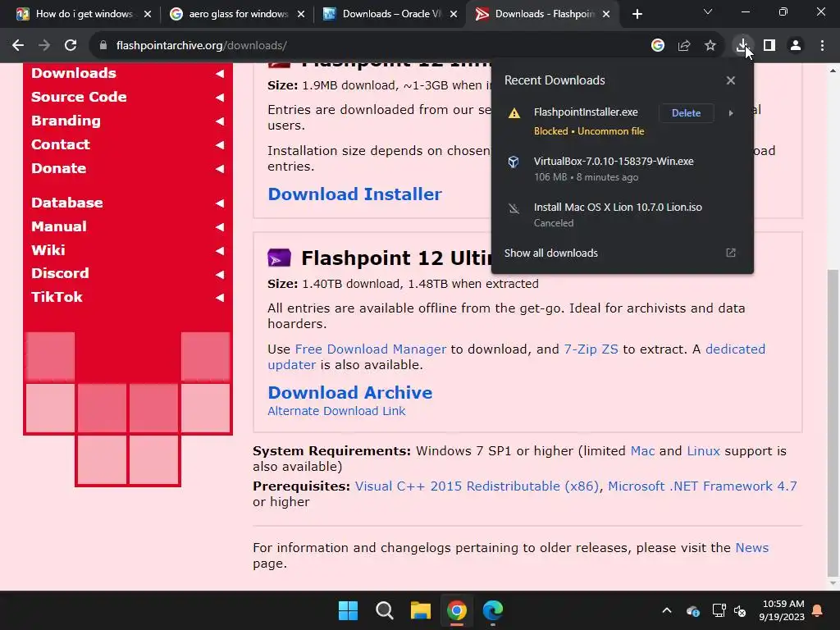Click the canceled Lion.iso download icon
Image resolution: width=840 pixels, height=630 pixels.
coord(514,208)
